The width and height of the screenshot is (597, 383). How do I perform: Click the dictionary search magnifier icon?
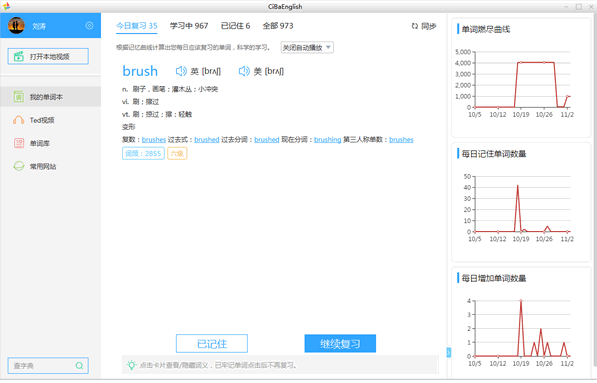coord(79,365)
